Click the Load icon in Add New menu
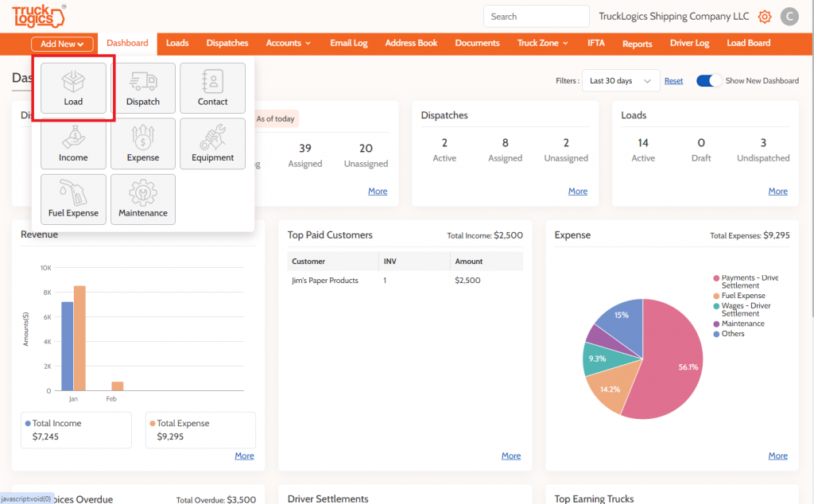Screen dimensions: 814x504 pos(73,87)
